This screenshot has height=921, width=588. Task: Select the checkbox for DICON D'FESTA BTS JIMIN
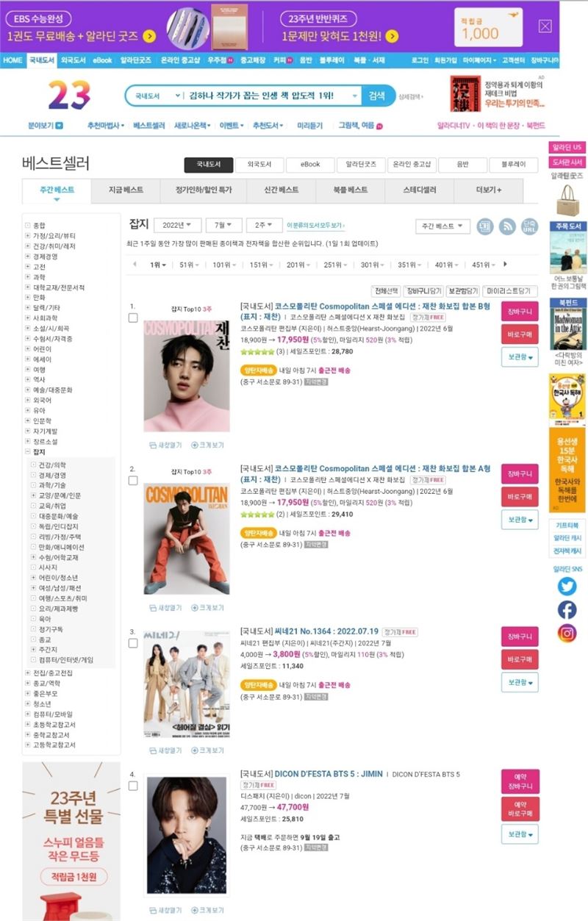(x=133, y=786)
